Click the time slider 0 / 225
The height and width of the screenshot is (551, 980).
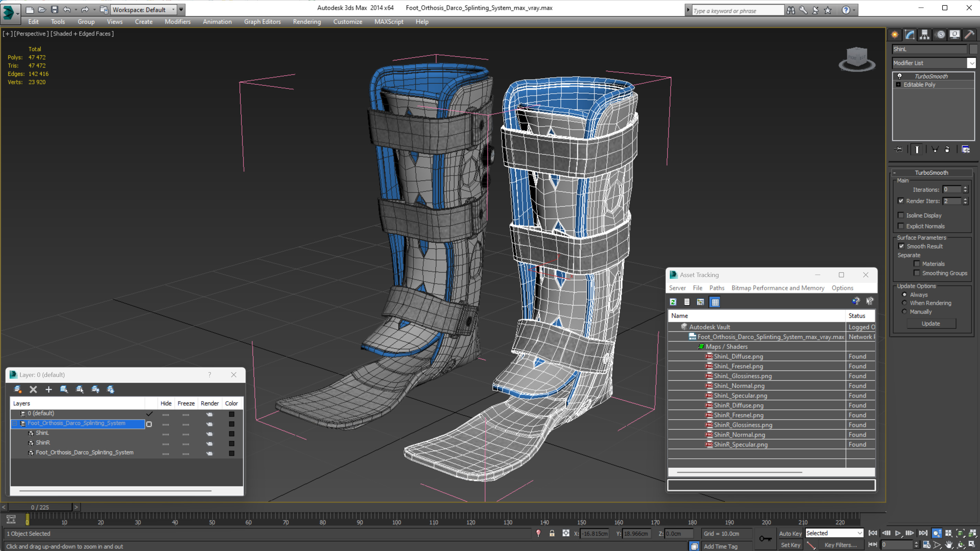click(x=40, y=507)
